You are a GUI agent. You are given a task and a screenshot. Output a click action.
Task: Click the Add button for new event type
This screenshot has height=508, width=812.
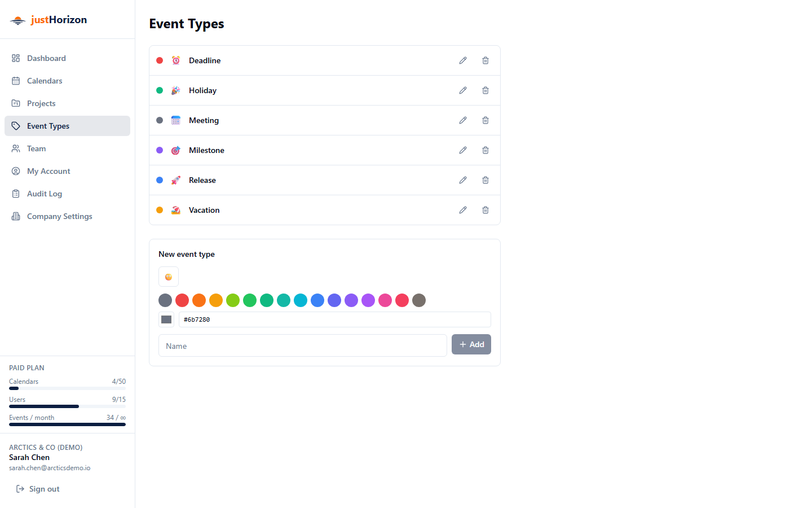(x=471, y=344)
